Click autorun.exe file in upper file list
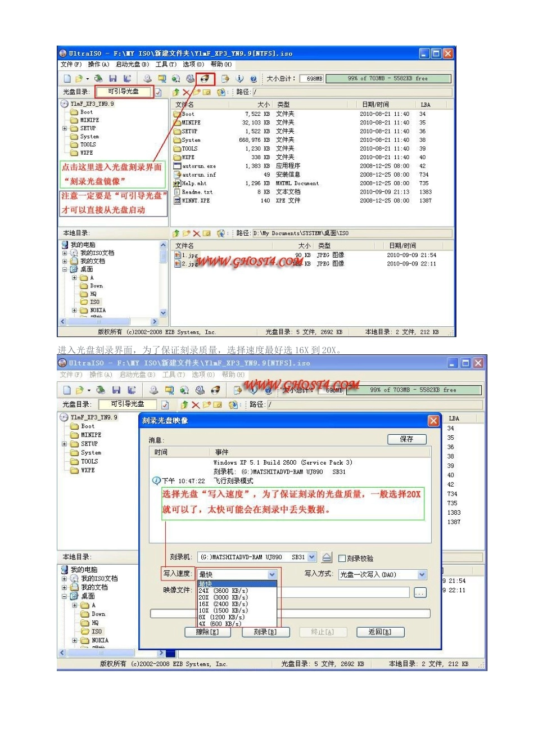The image size is (534, 756). (195, 166)
